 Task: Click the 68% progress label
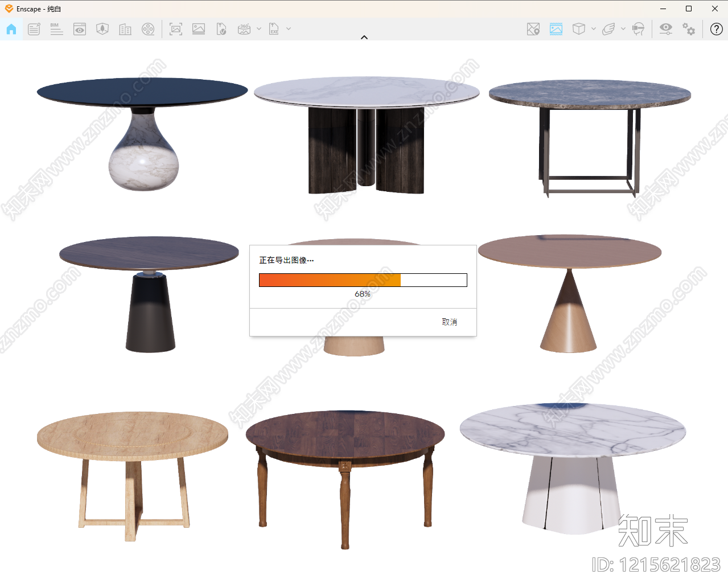(x=363, y=294)
